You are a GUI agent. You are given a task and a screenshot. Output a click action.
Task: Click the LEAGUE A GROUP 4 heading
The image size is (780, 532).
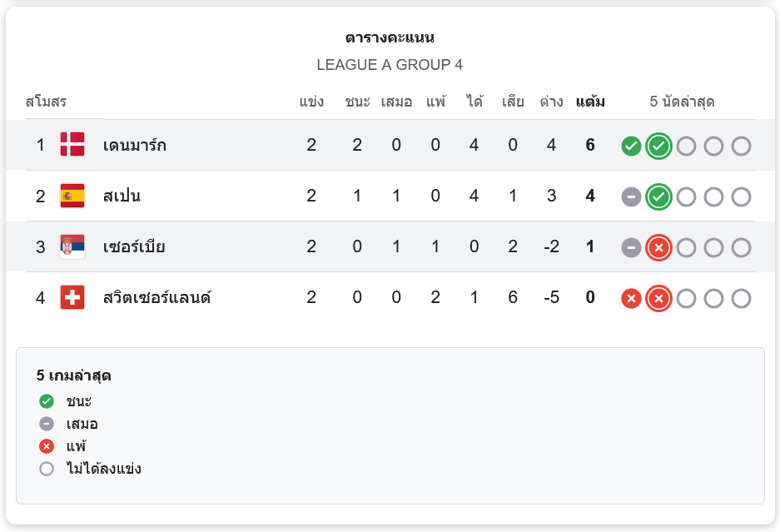point(390,65)
